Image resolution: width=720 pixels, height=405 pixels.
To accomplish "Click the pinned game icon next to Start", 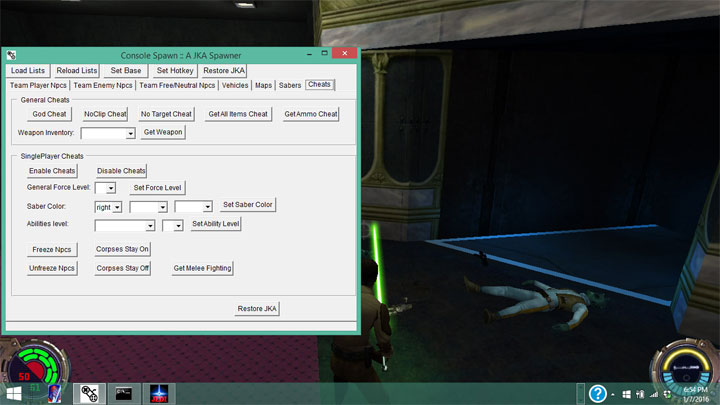I will pos(53,393).
